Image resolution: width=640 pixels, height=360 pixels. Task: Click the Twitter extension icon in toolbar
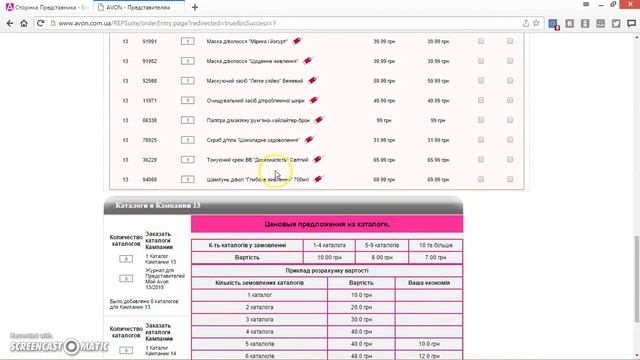616,24
